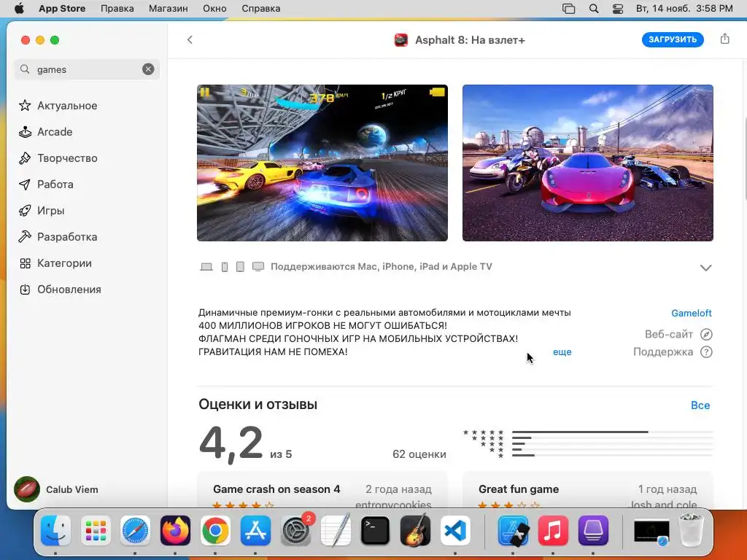Open the Веб-сайт compass link
The height and width of the screenshot is (560, 747).
coord(678,334)
